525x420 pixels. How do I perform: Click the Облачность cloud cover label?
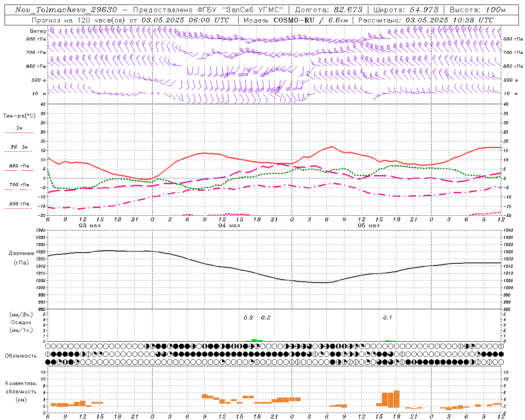click(21, 356)
